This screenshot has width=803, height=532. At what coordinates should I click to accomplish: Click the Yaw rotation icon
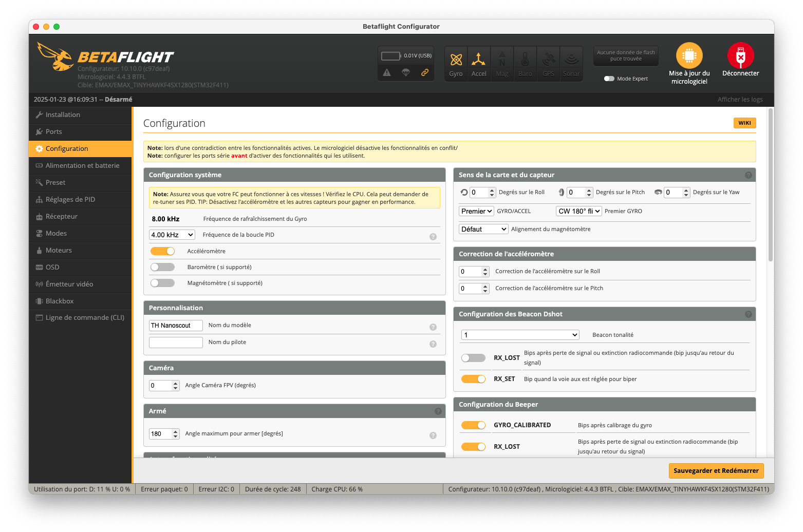(658, 192)
